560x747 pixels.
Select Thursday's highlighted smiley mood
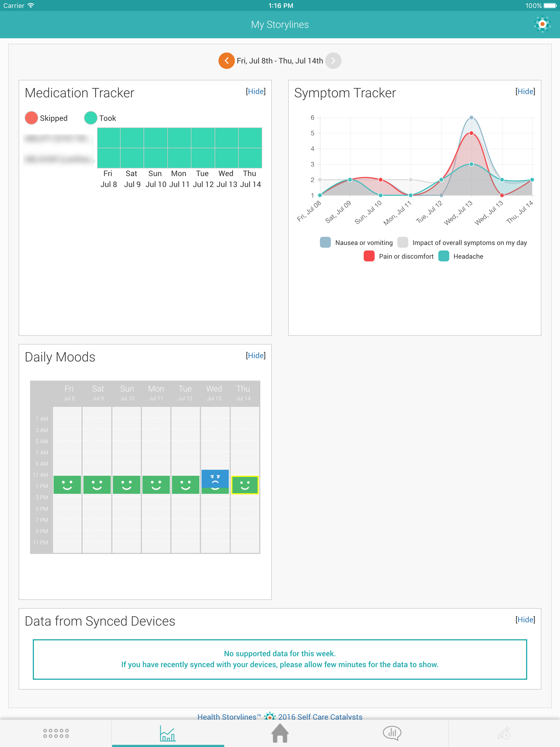click(245, 485)
